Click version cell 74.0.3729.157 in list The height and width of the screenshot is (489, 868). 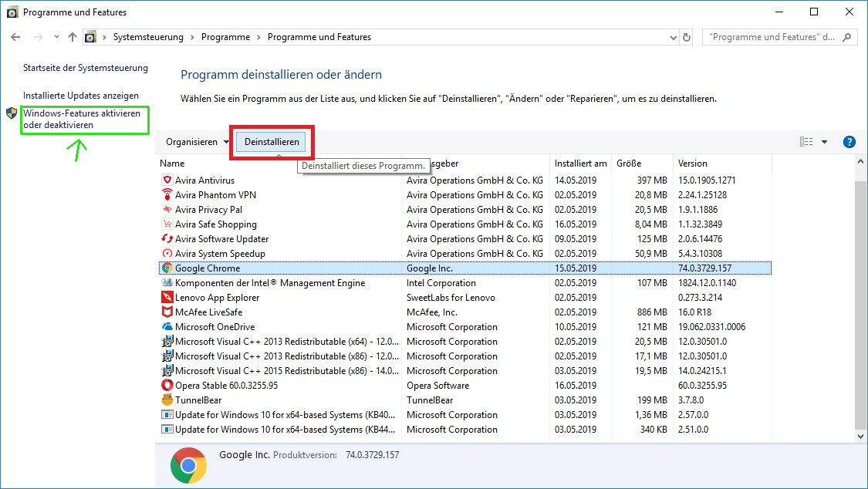click(x=704, y=268)
